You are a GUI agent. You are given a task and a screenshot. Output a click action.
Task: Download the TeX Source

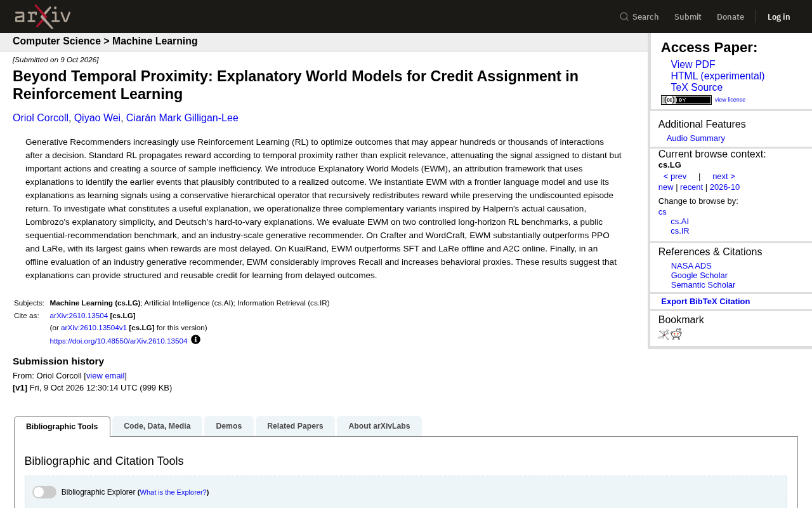pos(697,88)
